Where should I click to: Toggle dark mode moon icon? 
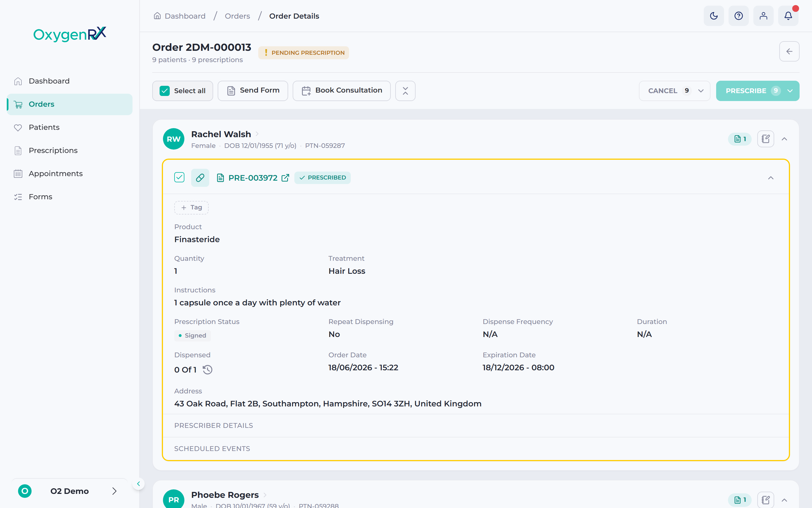click(x=714, y=16)
